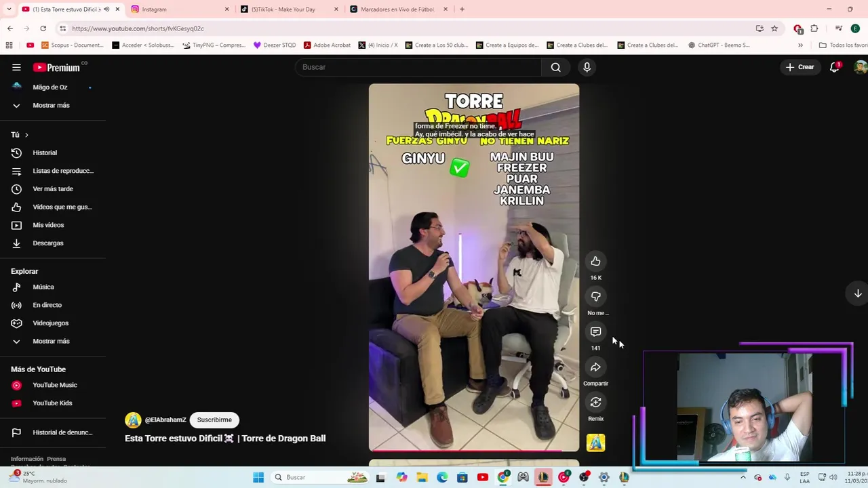Expand the Tú section chevron
Screen dimensions: 868x488
26,135
